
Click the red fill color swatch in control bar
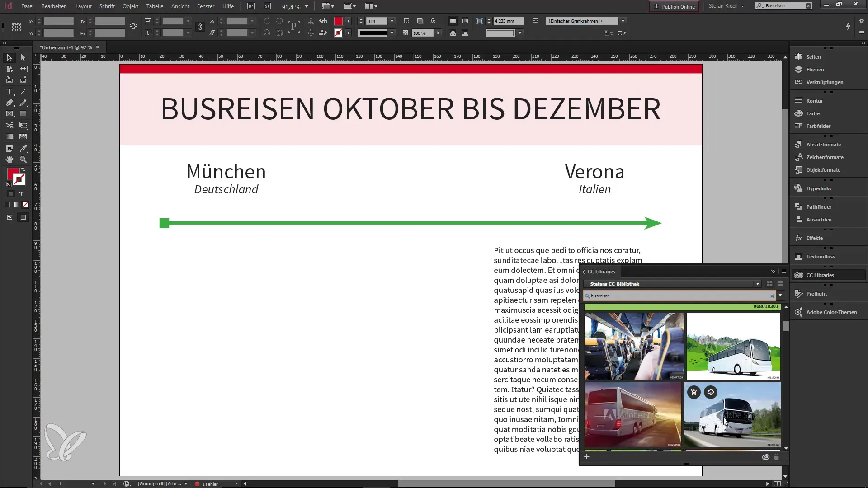pos(338,21)
